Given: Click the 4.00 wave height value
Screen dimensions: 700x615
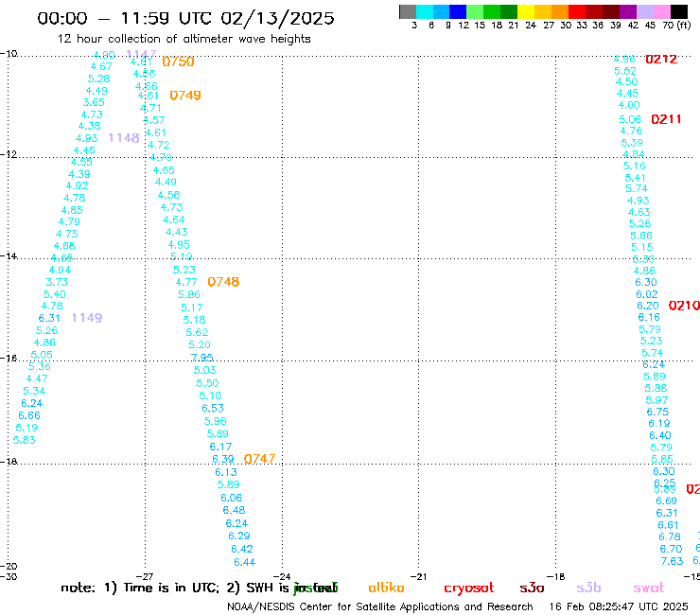Looking at the screenshot, I should click(x=629, y=105).
